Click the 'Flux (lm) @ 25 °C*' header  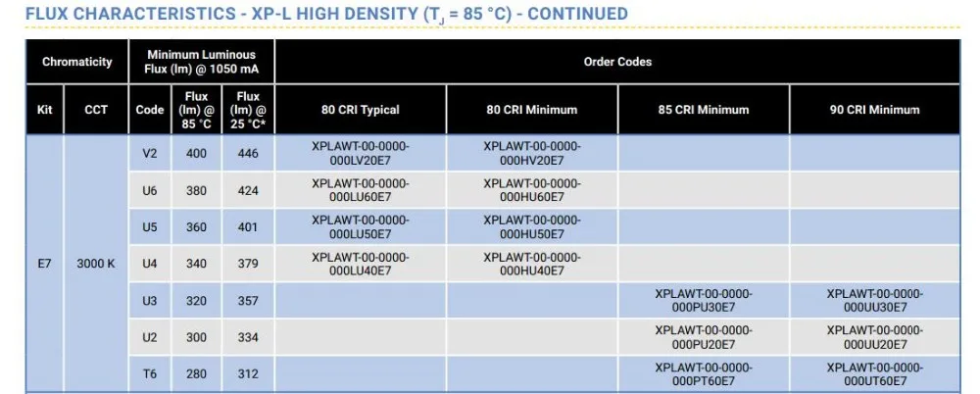pyautogui.click(x=248, y=110)
